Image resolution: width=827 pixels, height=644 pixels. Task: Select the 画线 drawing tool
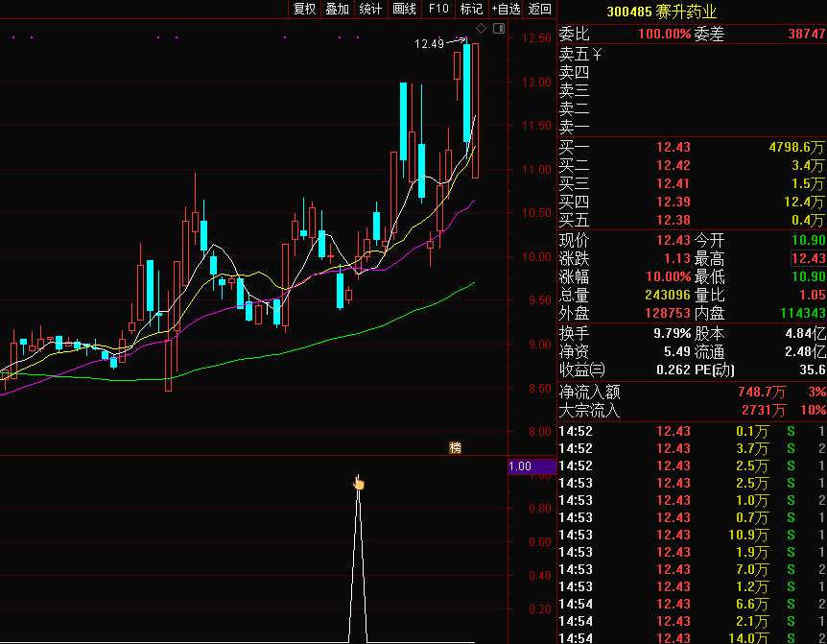pyautogui.click(x=405, y=9)
